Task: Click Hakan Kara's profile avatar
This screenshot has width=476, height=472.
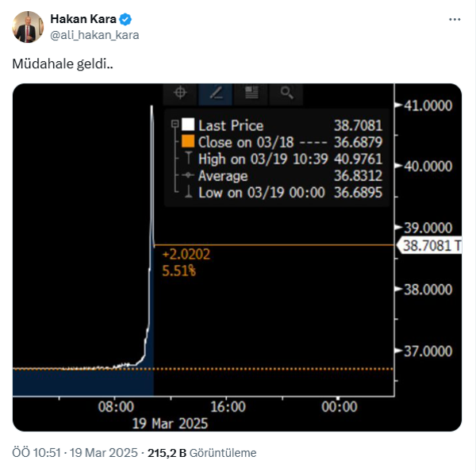Action: pyautogui.click(x=28, y=27)
